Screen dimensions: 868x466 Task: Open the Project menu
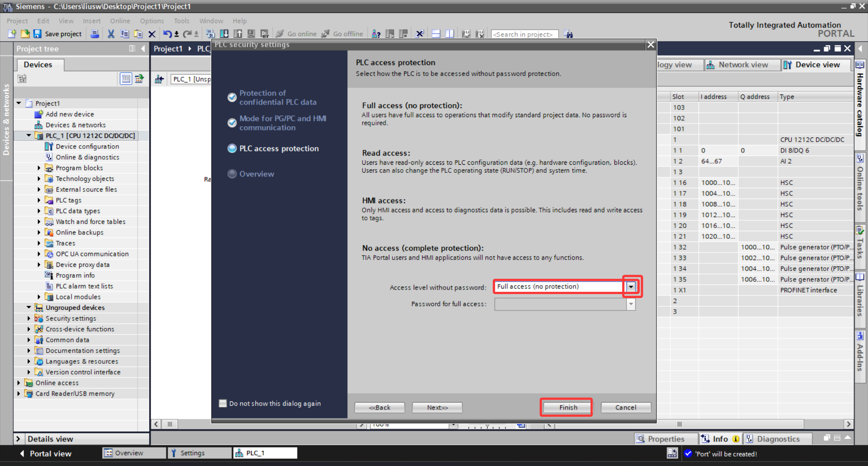17,21
